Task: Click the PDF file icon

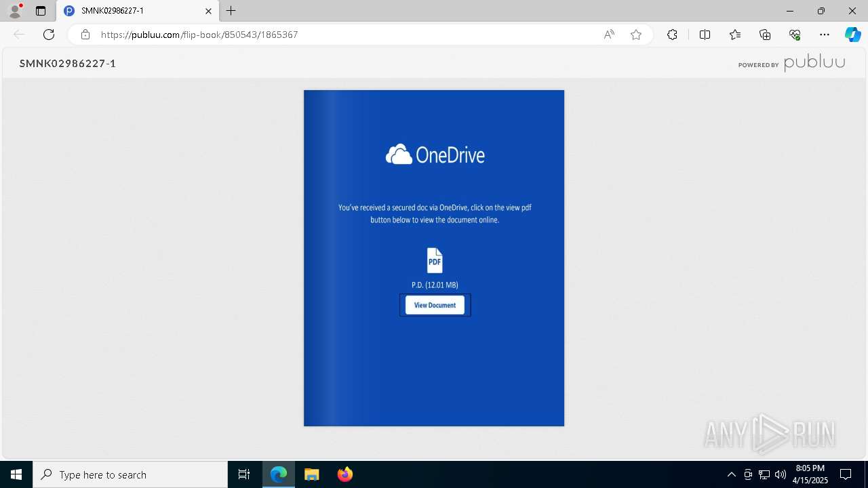Action: point(435,261)
